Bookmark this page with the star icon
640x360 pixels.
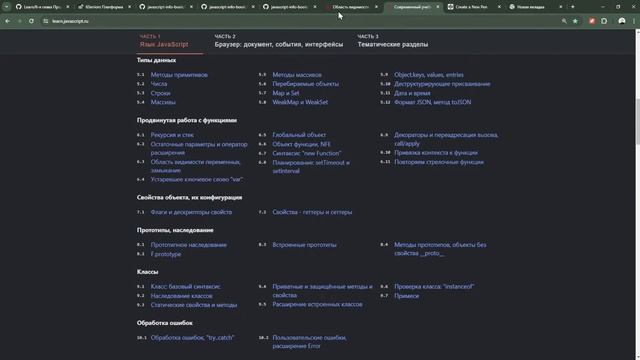tap(575, 21)
